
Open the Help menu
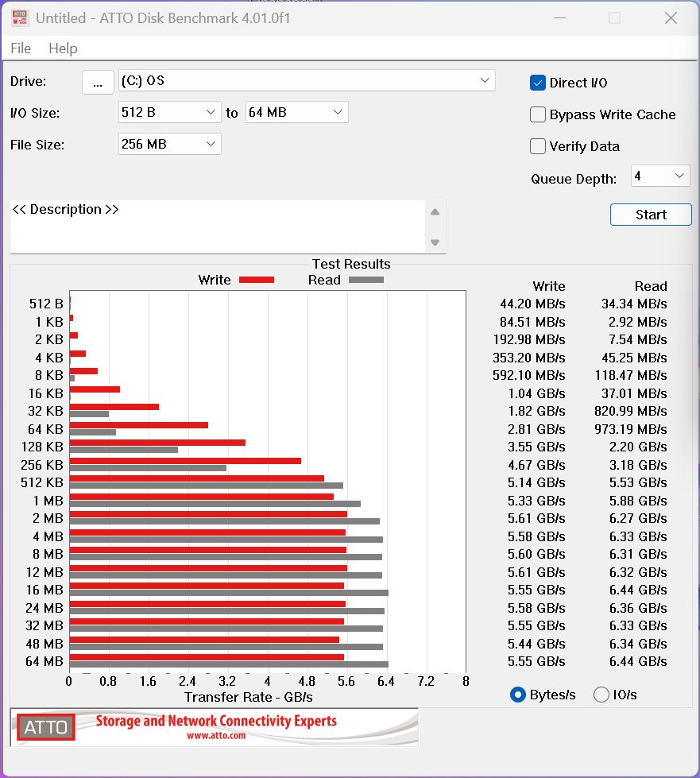coord(63,48)
